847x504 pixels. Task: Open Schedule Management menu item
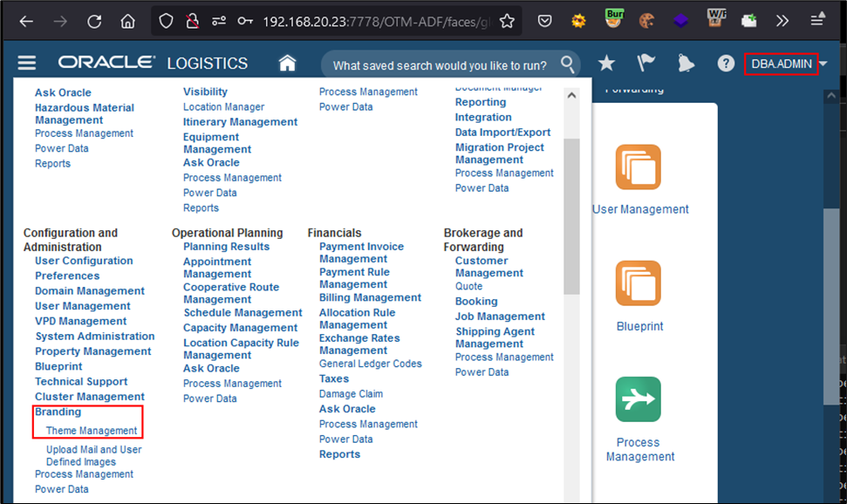(x=242, y=312)
